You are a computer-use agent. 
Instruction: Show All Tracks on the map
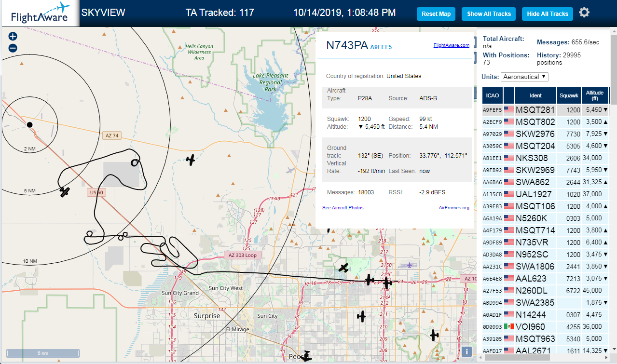coord(489,14)
